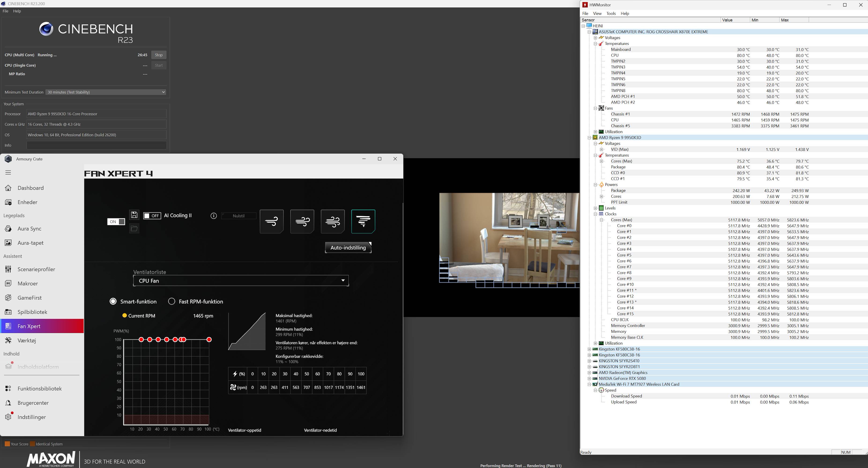
Task: Click the Nulstil reset button
Action: click(x=239, y=216)
